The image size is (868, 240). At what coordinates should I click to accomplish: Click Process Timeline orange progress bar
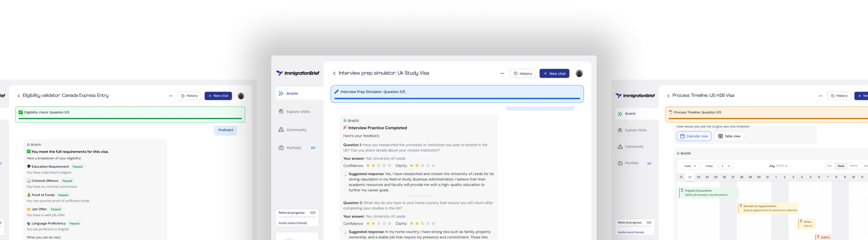[768, 118]
